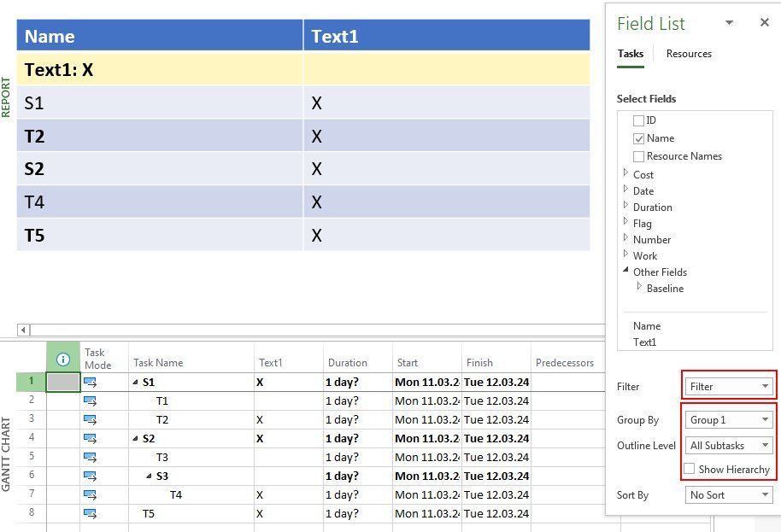Open the Group By dropdown
This screenshot has width=781, height=532.
click(729, 420)
